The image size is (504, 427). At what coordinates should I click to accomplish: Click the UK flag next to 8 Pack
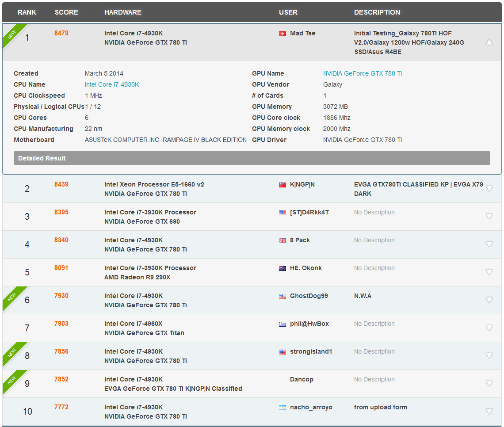283,240
